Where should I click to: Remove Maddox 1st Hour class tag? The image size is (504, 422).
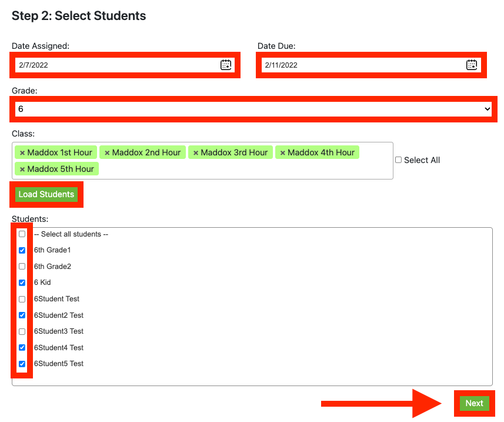22,153
